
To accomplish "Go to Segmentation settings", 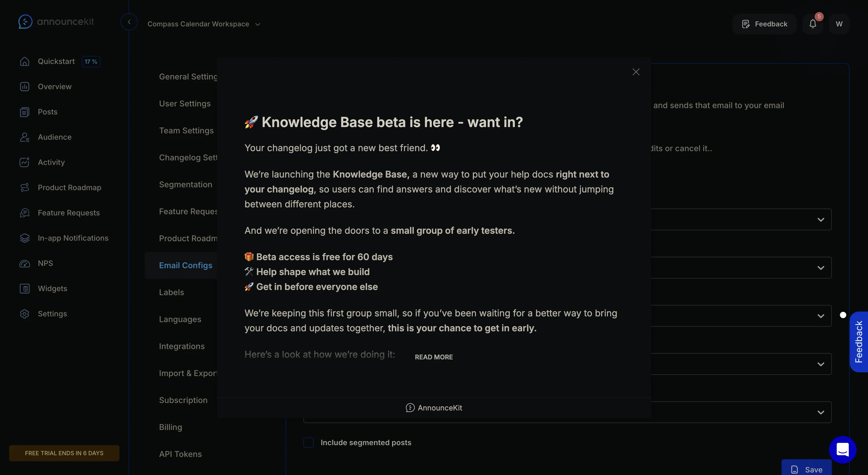I will pyautogui.click(x=186, y=184).
